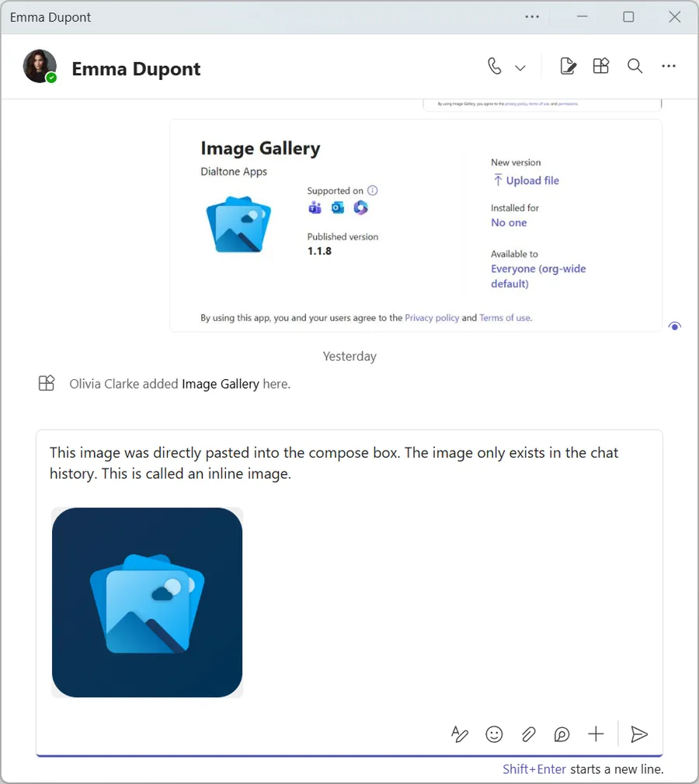Start an audio call with Emma Dupont
The height and width of the screenshot is (784, 699).
[494, 66]
